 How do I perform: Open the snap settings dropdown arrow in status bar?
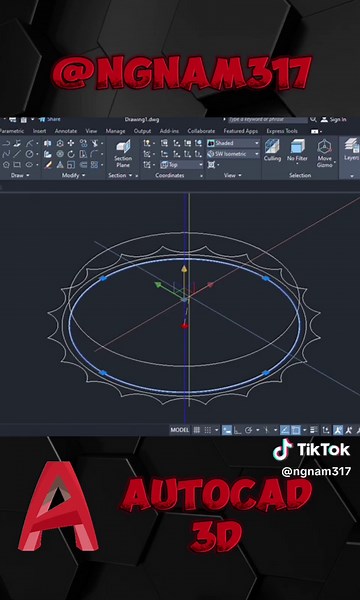217,430
